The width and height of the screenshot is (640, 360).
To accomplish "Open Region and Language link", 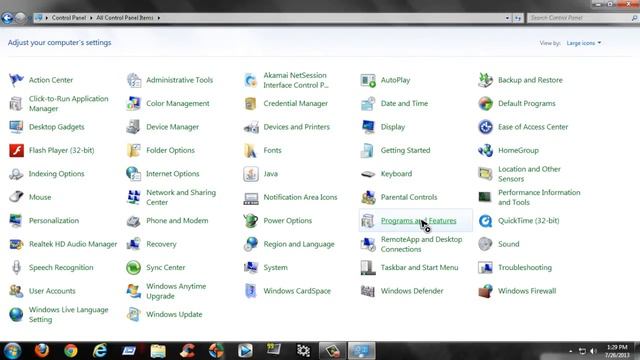I will [299, 244].
